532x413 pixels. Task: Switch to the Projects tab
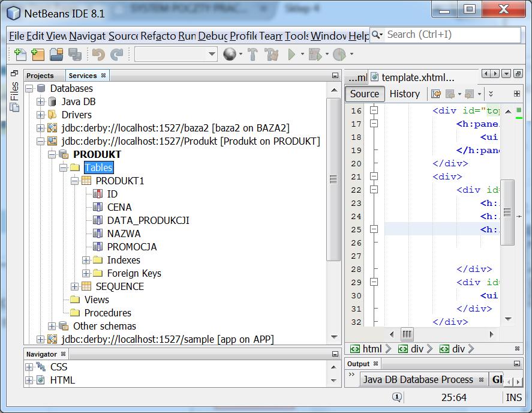40,76
